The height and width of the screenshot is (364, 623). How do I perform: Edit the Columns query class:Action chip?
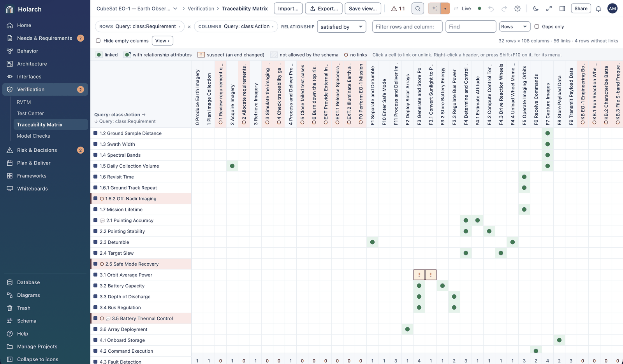236,26
